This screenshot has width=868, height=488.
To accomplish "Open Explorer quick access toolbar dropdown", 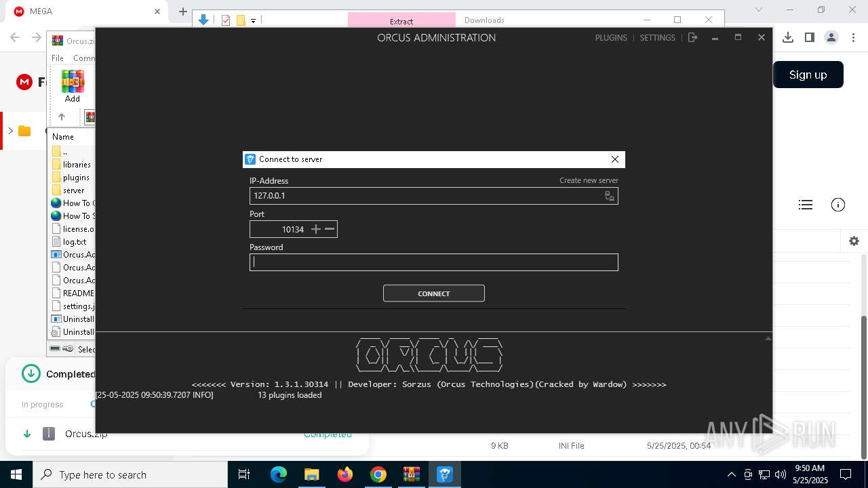I will 253,21.
